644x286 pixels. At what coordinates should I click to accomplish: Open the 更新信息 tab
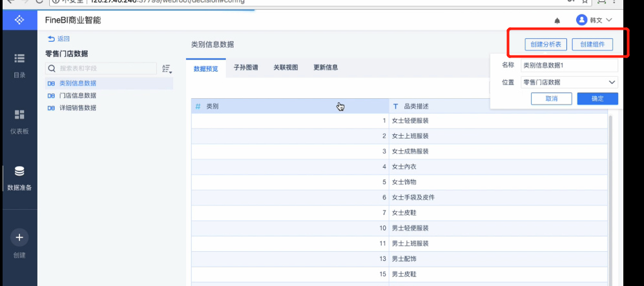click(x=326, y=68)
